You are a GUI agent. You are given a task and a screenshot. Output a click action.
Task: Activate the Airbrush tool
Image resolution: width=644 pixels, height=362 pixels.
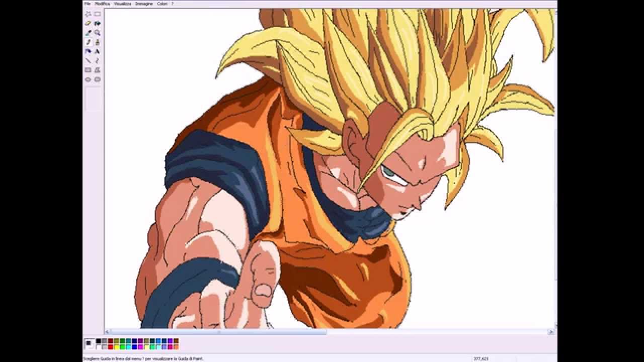[x=88, y=51]
